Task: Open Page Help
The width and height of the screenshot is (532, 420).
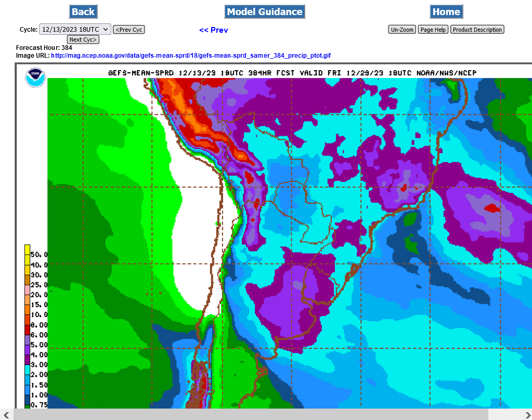Action: 433,30
